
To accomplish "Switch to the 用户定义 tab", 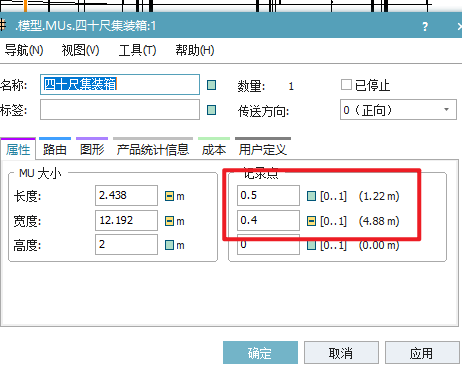I will pyautogui.click(x=263, y=149).
